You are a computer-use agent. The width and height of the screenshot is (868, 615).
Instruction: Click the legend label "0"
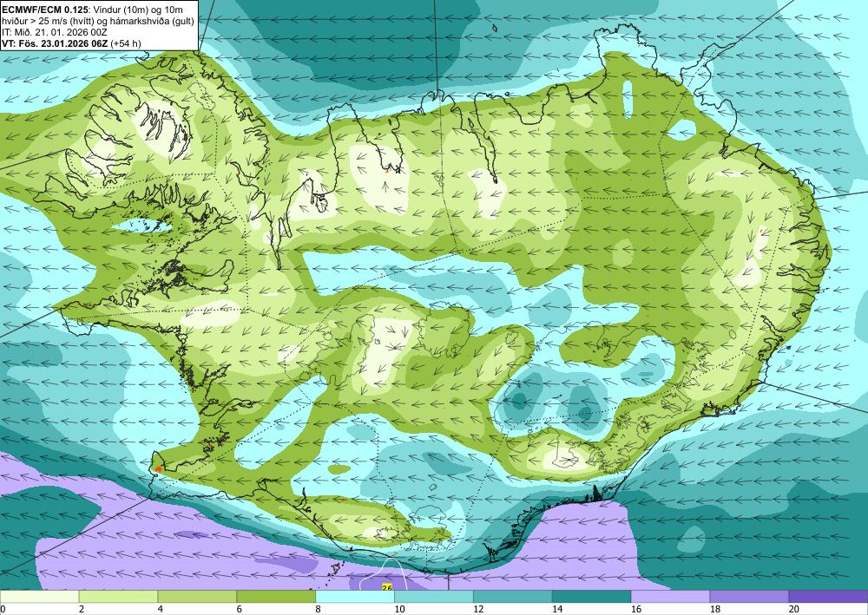(x=3, y=609)
